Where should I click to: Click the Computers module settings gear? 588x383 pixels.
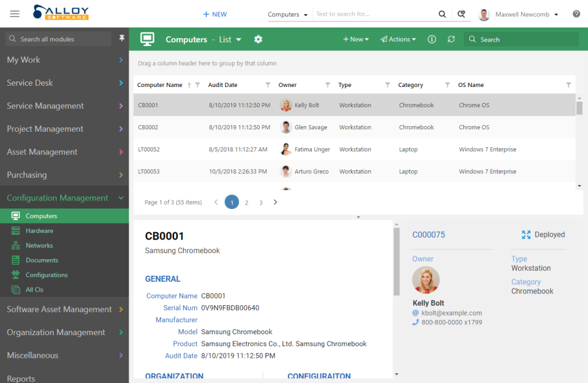click(258, 38)
